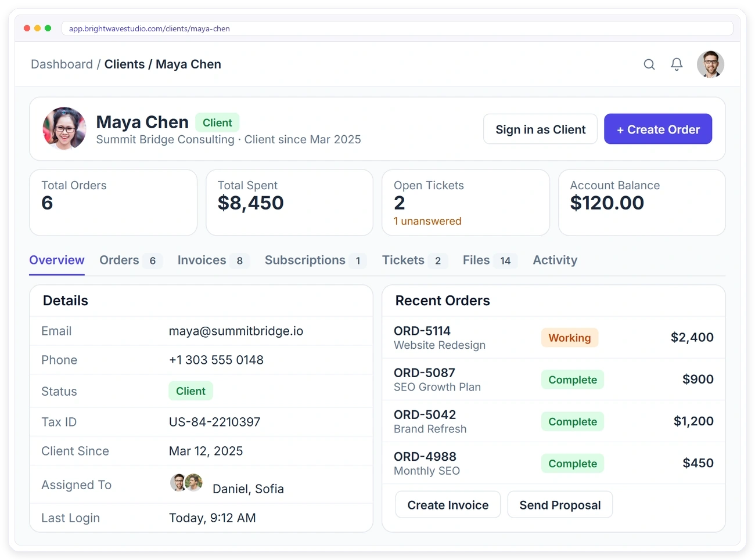
Task: Go to Dashboard breadcrumb
Action: coord(62,64)
